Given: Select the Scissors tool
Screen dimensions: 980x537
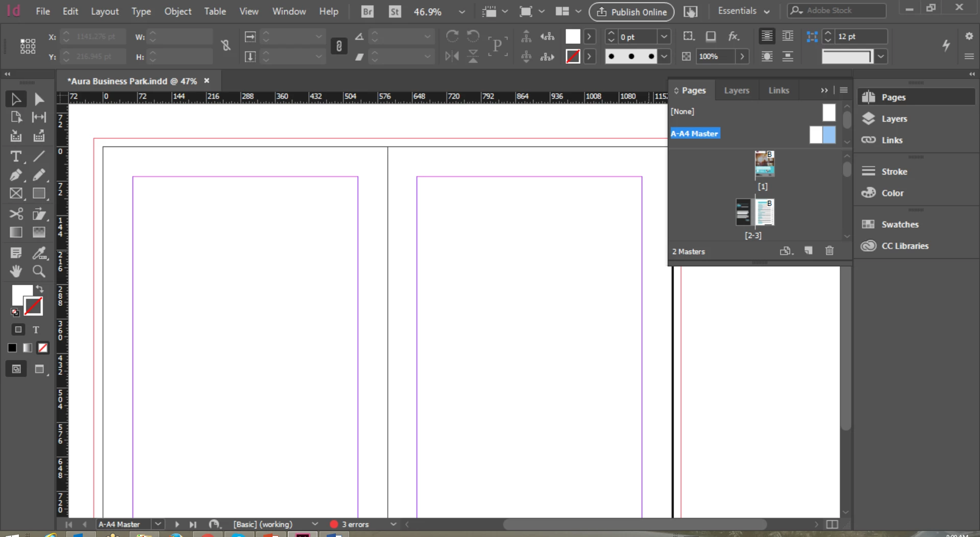Looking at the screenshot, I should pos(16,213).
